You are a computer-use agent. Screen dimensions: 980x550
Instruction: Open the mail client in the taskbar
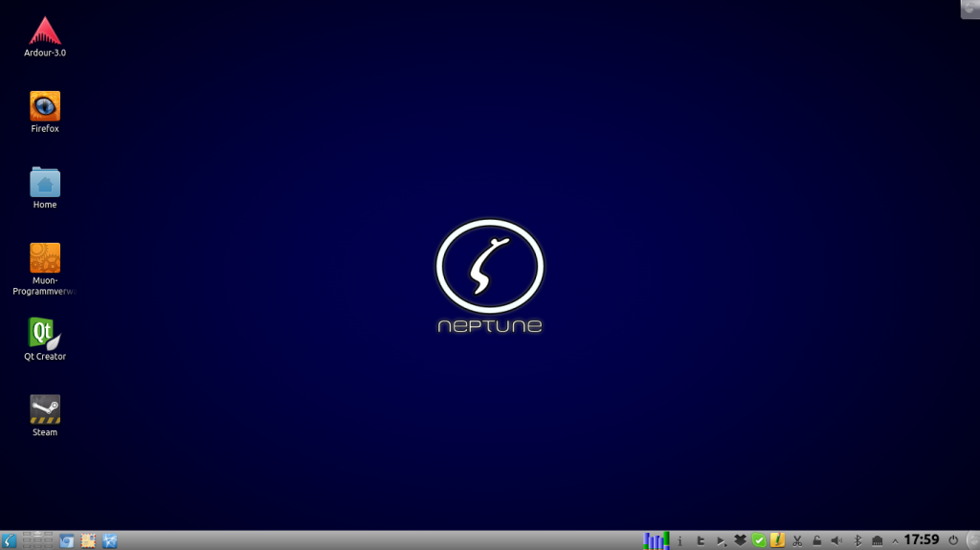click(88, 540)
